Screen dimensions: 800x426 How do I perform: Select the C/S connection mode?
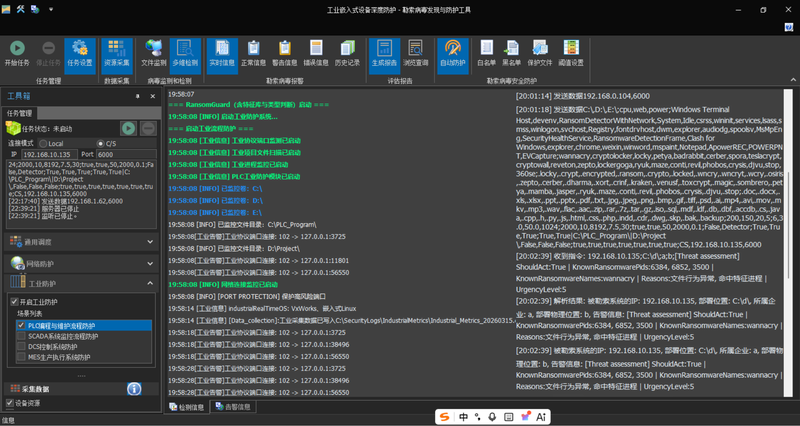coord(107,144)
